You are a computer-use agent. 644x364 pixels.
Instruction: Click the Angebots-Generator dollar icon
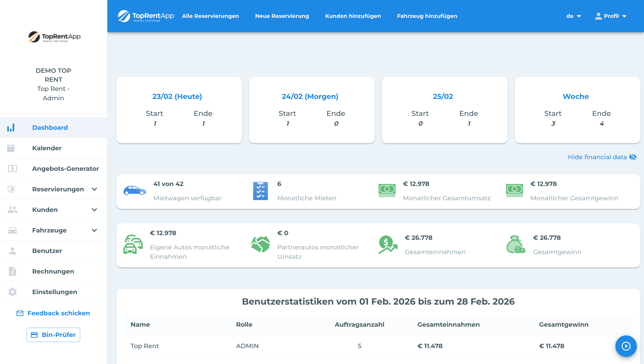pos(12,169)
